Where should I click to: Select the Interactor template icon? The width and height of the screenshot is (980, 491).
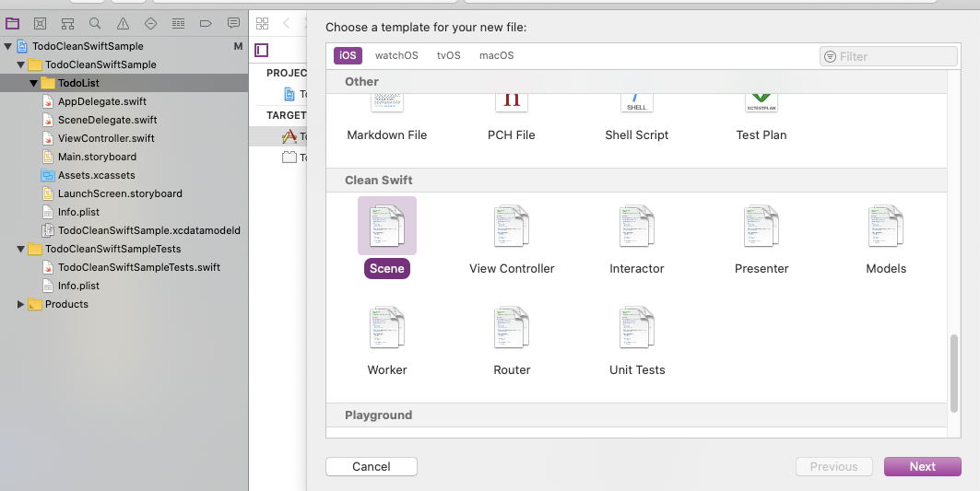coord(637,226)
